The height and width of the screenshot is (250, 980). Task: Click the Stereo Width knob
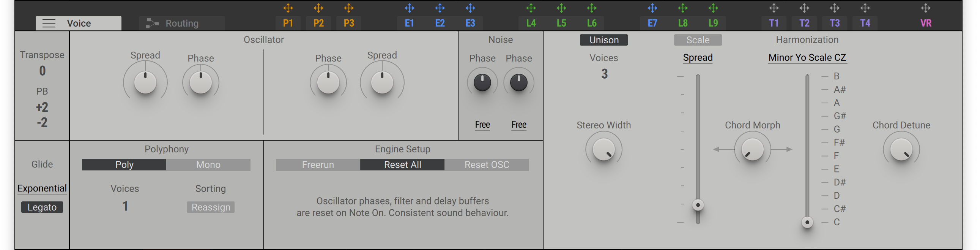point(603,149)
